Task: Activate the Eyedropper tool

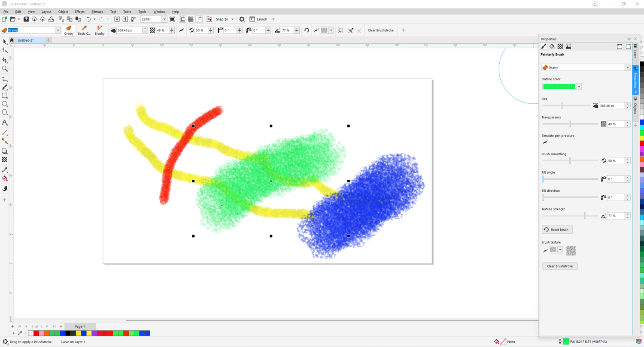Action: tap(5, 170)
